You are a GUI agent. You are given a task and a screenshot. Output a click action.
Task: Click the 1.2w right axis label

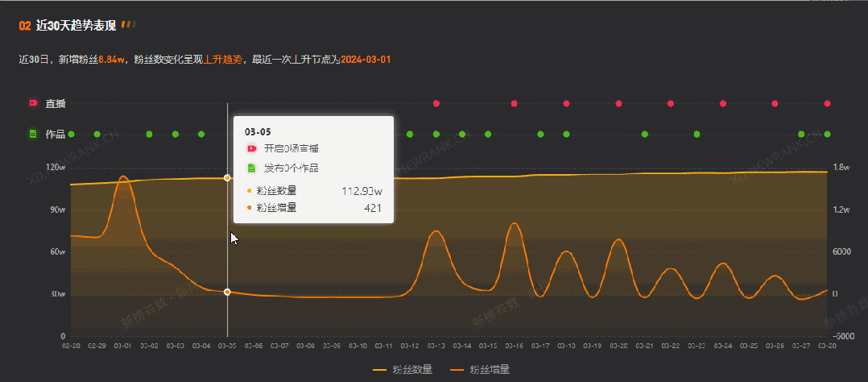pyautogui.click(x=841, y=210)
